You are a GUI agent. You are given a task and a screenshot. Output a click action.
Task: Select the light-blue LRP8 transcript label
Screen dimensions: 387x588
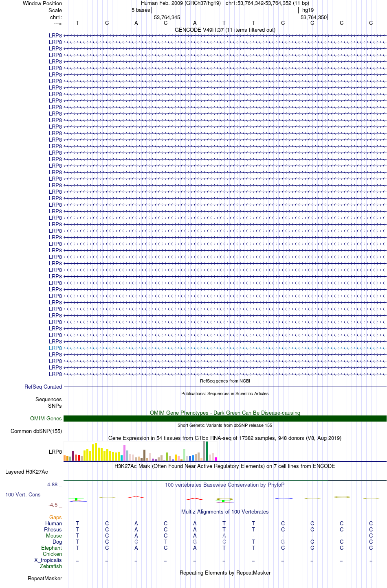tap(55, 348)
